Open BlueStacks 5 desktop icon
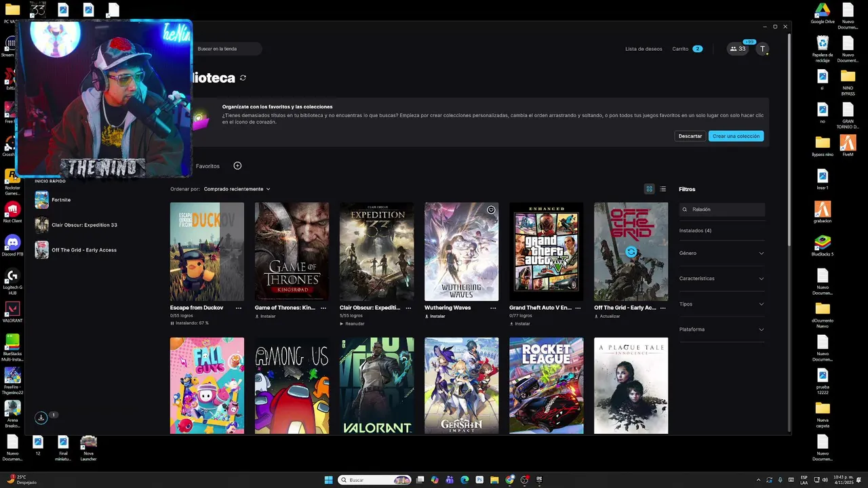This screenshot has width=868, height=488. tap(823, 245)
